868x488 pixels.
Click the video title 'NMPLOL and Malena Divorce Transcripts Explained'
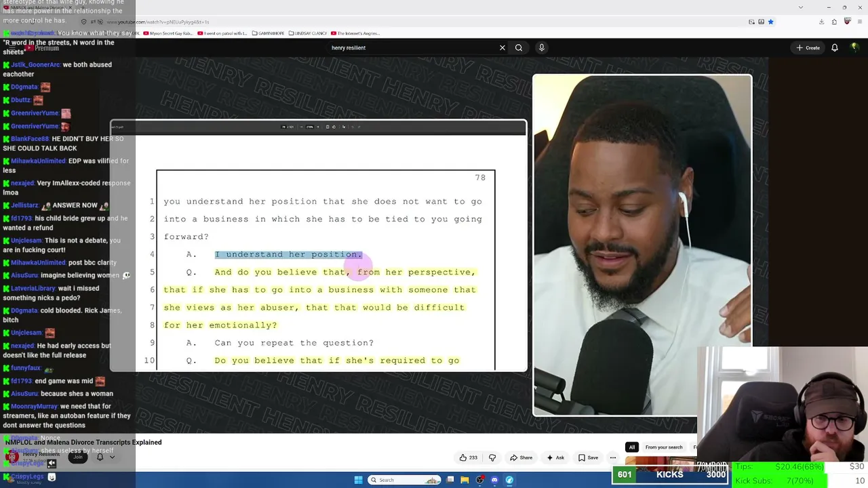coord(83,443)
